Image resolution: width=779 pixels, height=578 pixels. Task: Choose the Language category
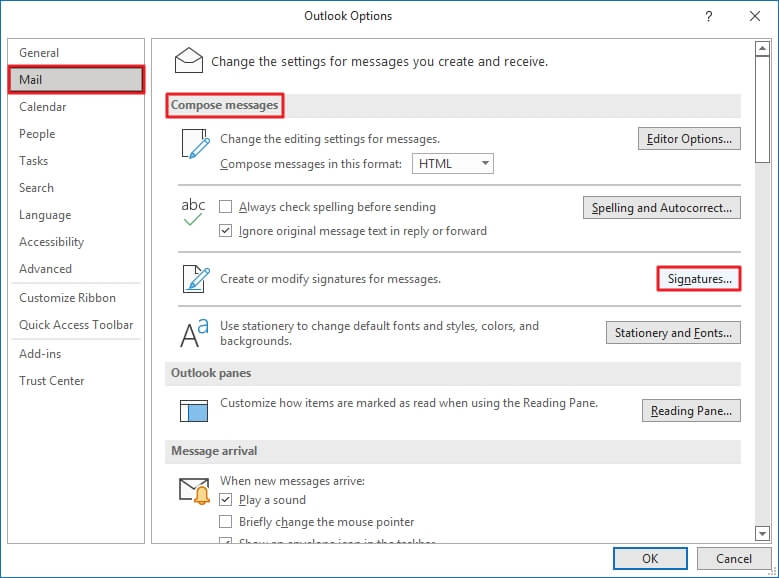(76, 215)
